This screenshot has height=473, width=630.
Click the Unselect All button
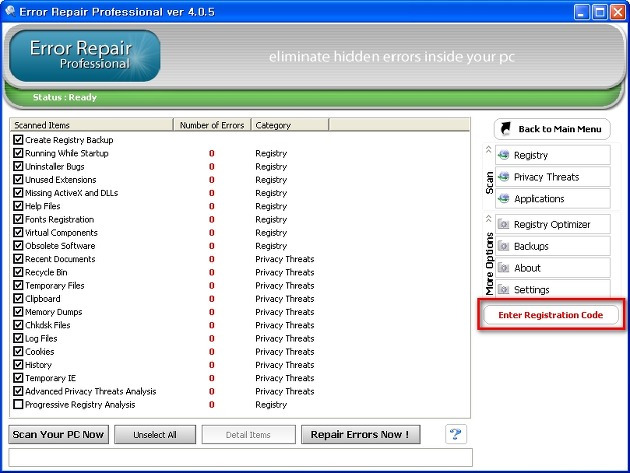[155, 434]
